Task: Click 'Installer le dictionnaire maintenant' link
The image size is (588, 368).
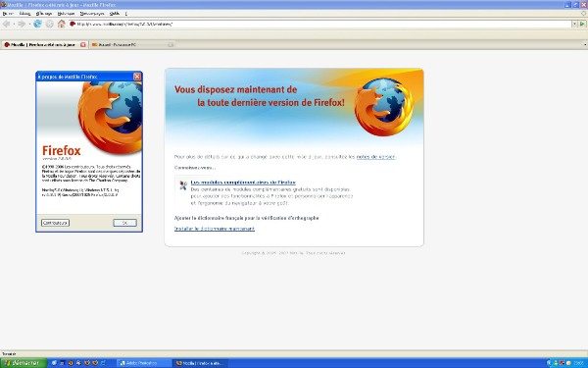Action: (x=215, y=229)
